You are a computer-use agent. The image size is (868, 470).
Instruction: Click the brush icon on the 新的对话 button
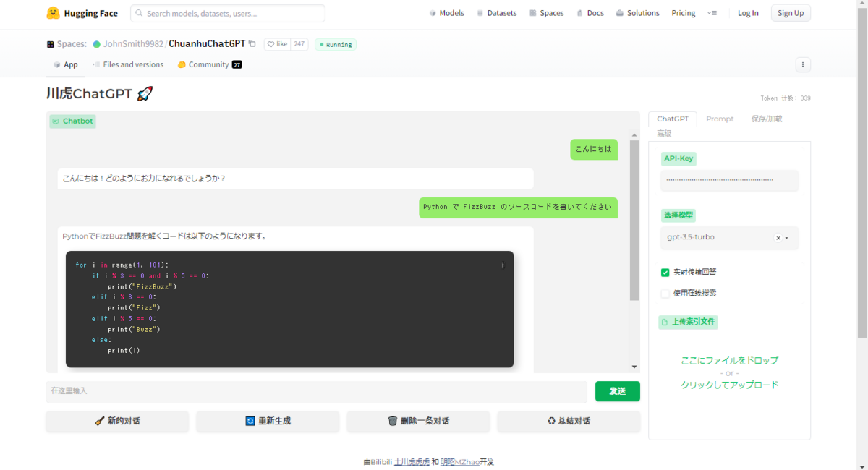tap(99, 422)
